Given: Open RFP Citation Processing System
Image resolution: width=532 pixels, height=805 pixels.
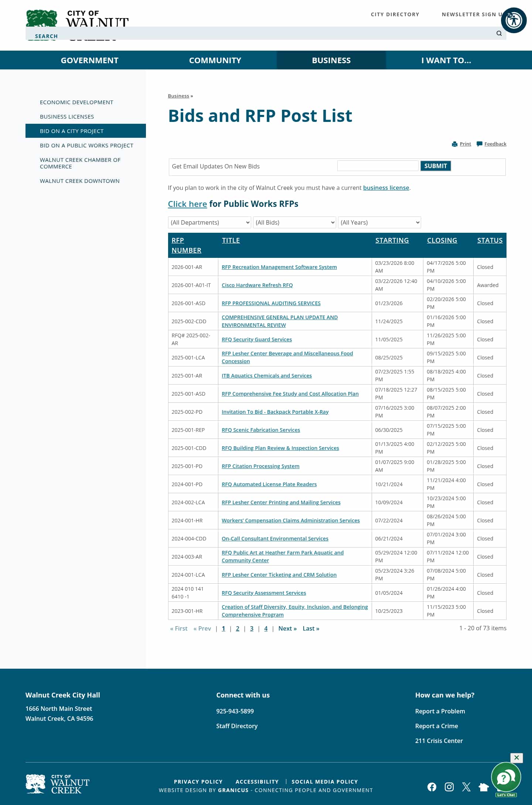Looking at the screenshot, I should (260, 466).
